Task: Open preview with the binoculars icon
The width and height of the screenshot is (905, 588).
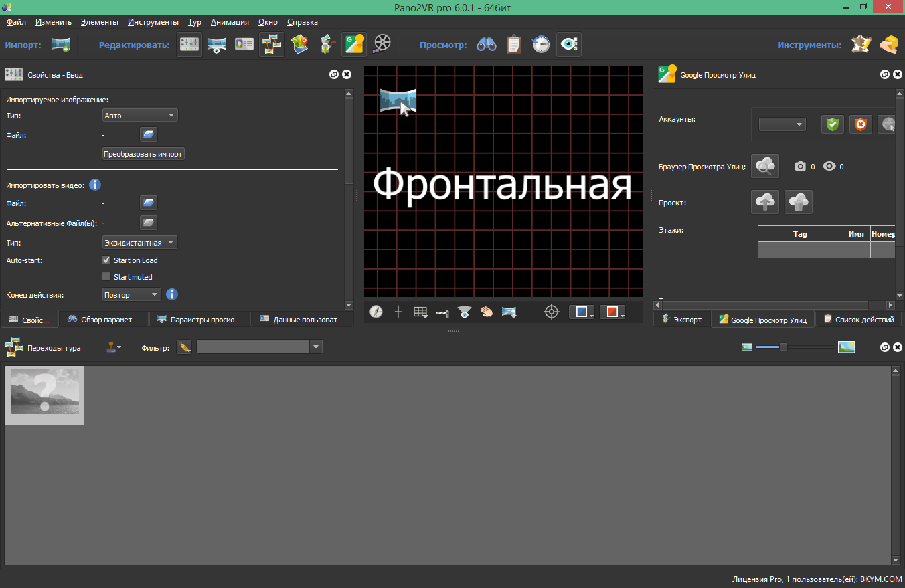Action: click(x=487, y=43)
